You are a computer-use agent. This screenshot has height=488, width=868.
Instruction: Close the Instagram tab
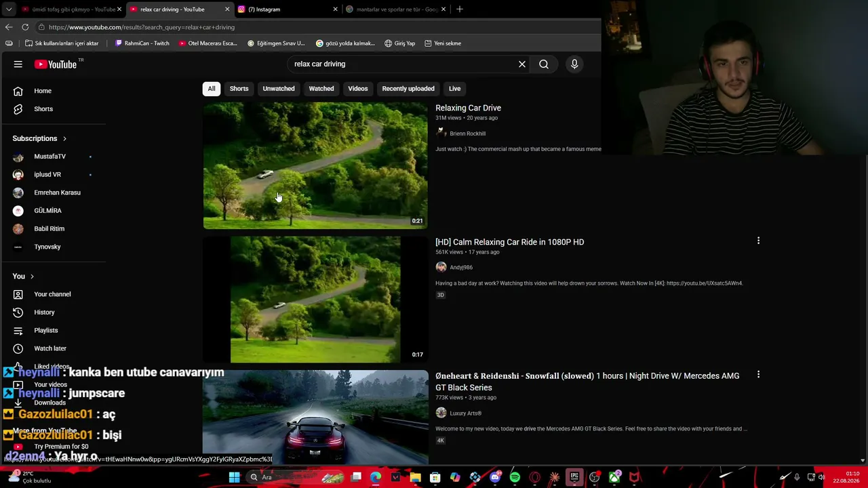tap(335, 9)
